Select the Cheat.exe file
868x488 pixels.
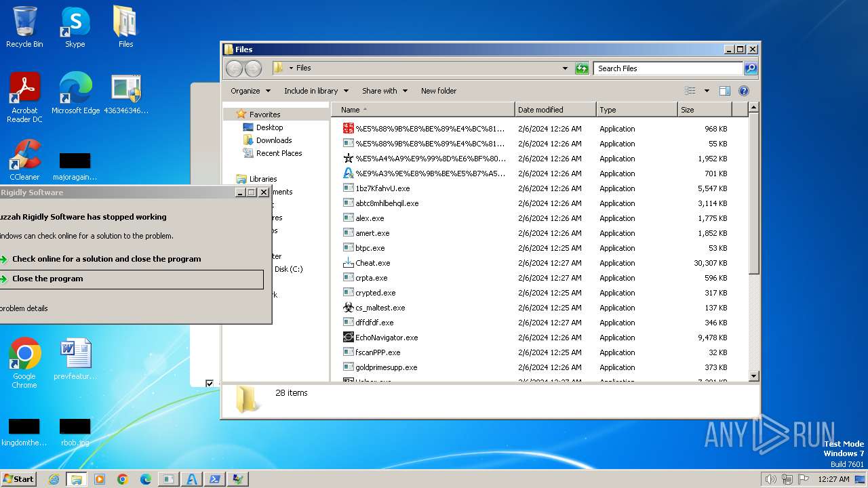point(372,263)
